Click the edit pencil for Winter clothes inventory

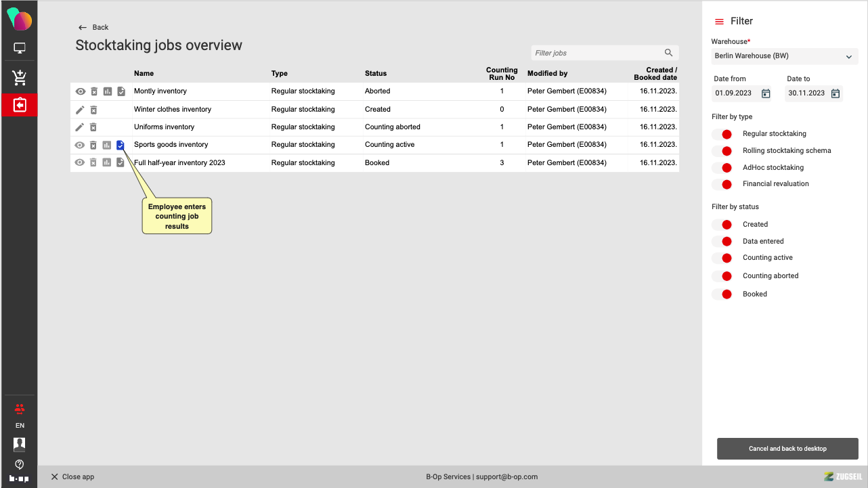click(x=80, y=110)
